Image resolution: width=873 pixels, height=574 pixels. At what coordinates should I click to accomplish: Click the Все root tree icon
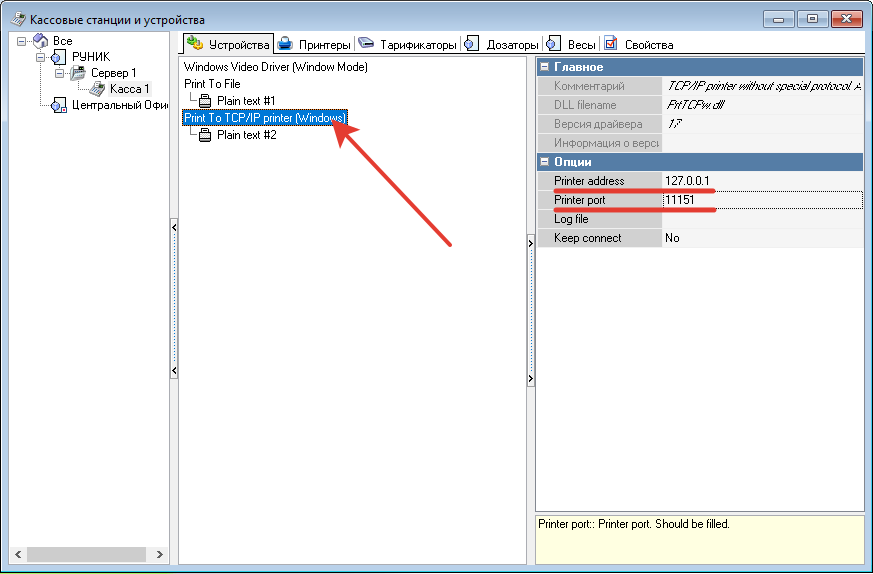pos(40,41)
